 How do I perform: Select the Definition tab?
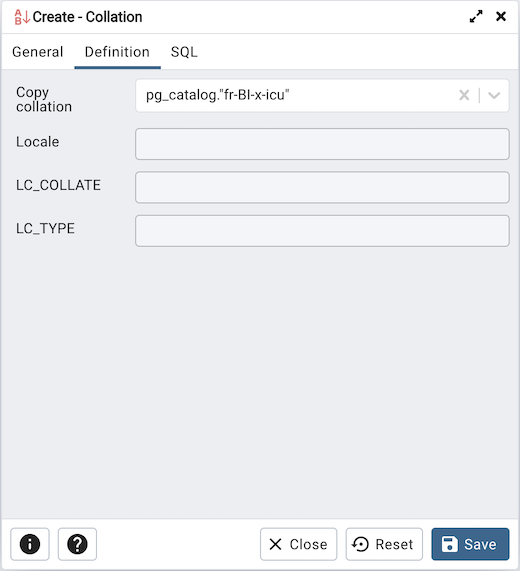(x=117, y=52)
